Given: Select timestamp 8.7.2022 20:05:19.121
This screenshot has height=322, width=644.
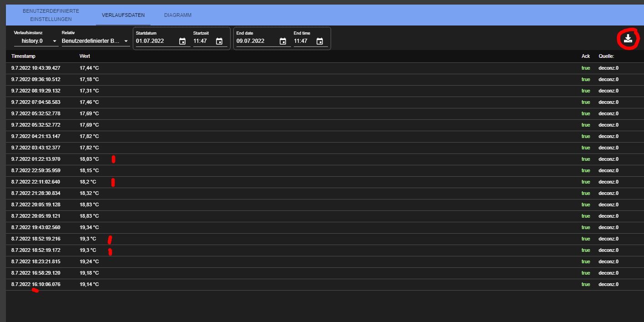Looking at the screenshot, I should [x=36, y=216].
